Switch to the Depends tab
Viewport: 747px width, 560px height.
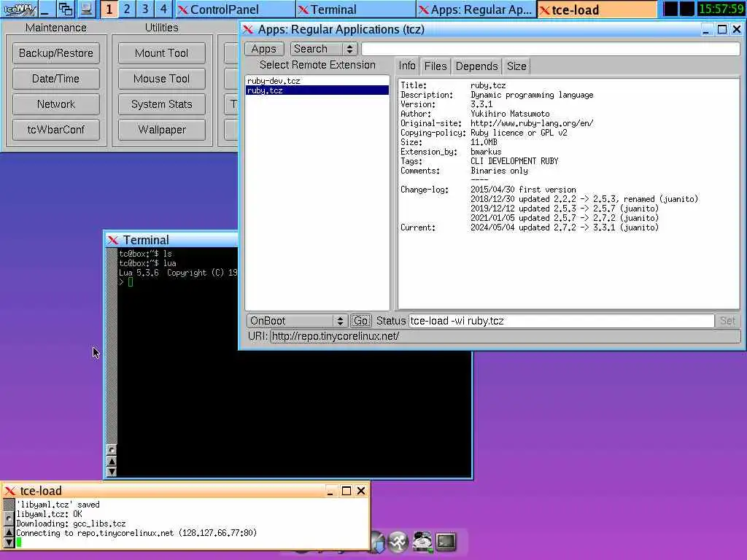[x=476, y=66]
